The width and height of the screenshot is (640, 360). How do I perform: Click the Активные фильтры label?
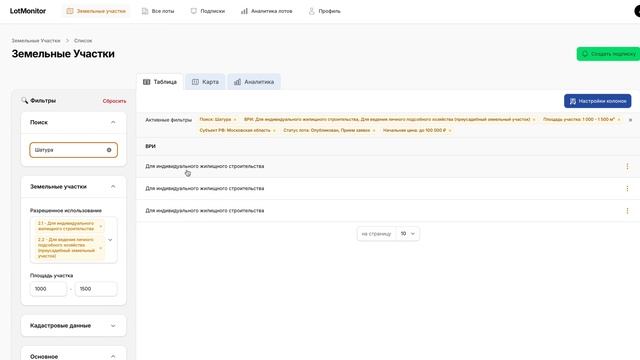tap(169, 120)
